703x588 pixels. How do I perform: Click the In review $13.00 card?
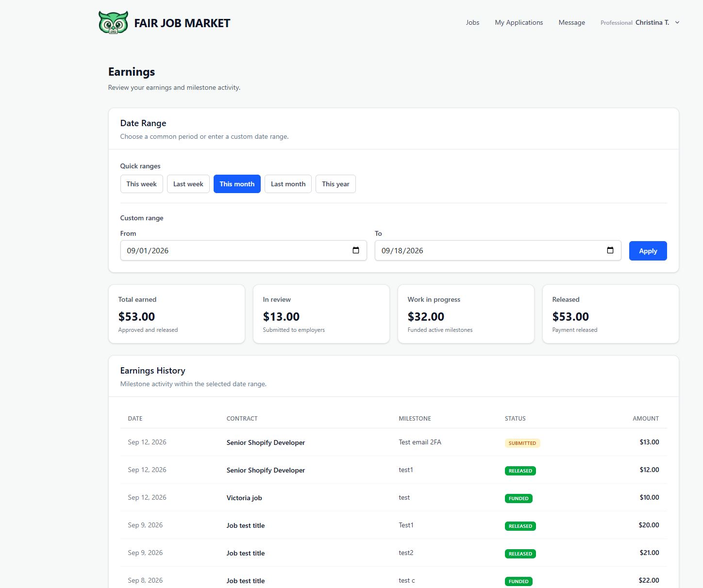click(x=321, y=314)
